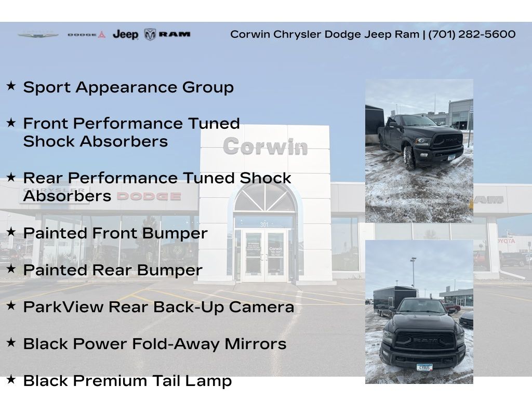Select Front Performance Tuned Shock Absorbers text
The width and height of the screenshot is (532, 399).
pyautogui.click(x=131, y=132)
